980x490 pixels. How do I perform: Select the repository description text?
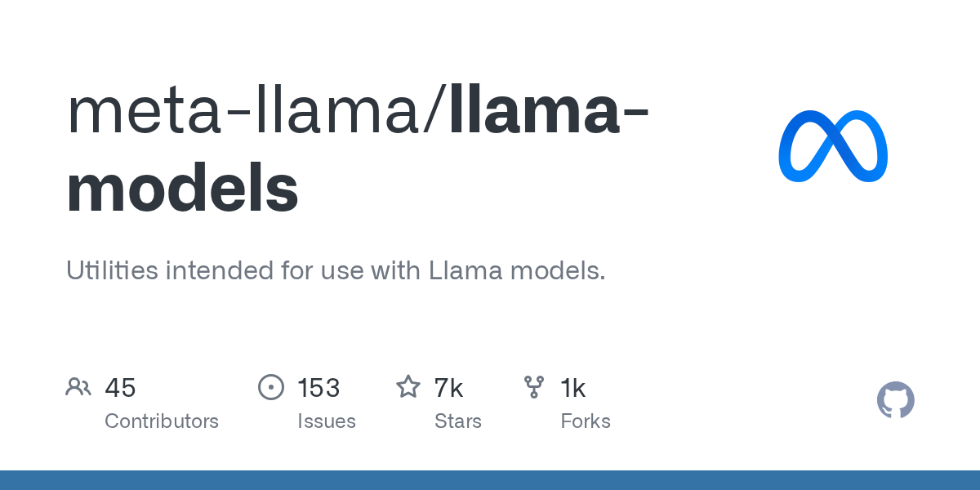[336, 270]
